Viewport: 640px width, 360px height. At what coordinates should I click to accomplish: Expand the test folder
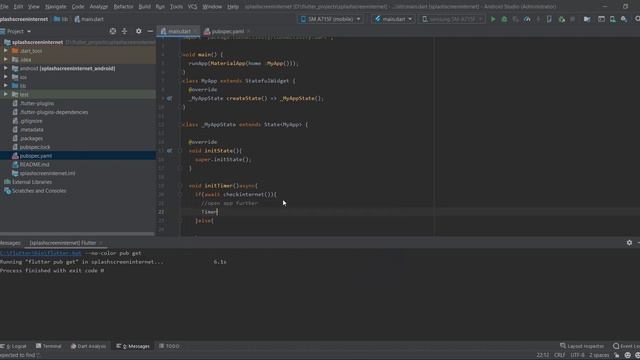pyautogui.click(x=6, y=94)
